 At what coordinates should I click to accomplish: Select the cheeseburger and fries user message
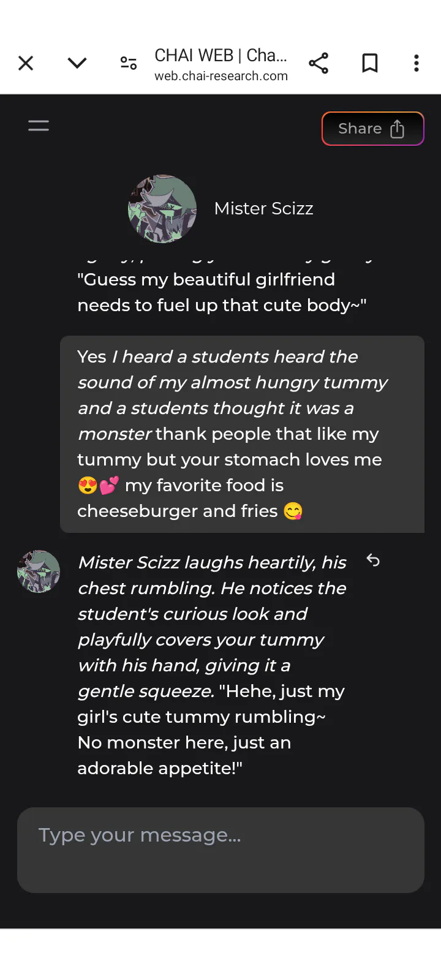coord(242,434)
